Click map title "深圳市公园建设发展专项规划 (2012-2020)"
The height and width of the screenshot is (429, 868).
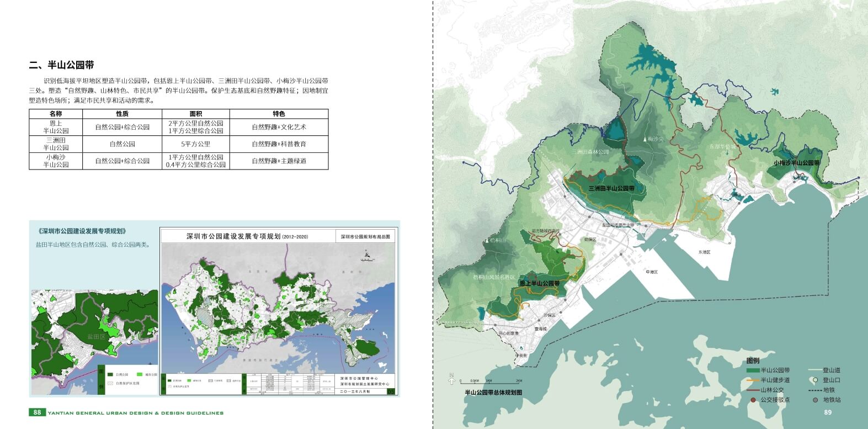(247, 236)
